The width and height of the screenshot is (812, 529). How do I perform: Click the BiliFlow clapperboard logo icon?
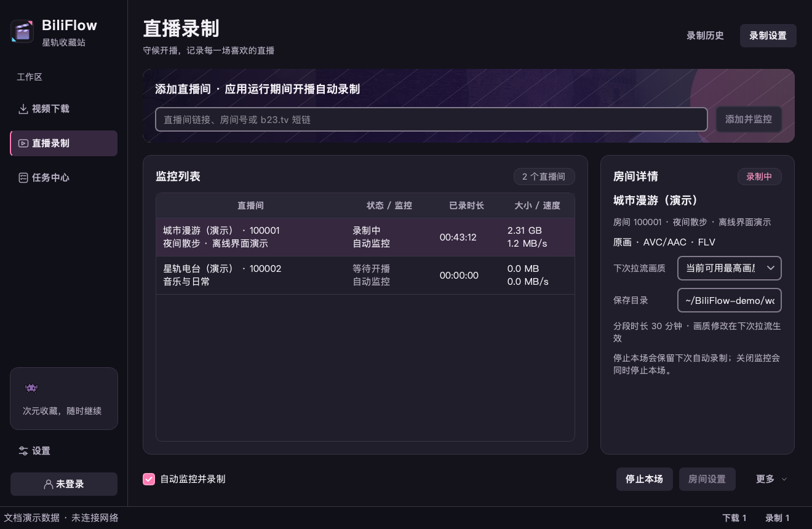(x=22, y=31)
